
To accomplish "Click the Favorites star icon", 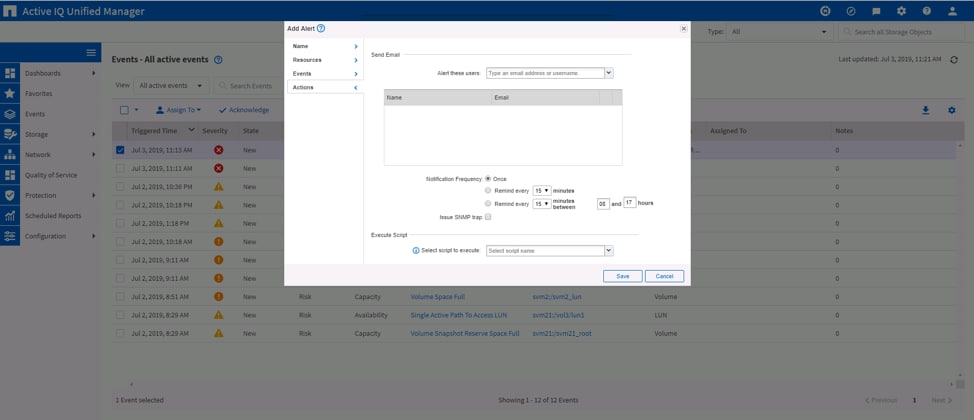I will point(10,94).
